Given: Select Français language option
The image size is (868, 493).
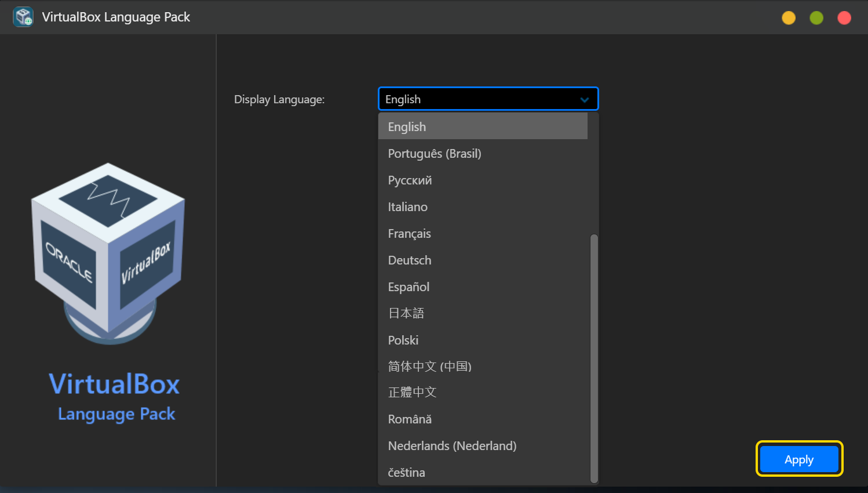Looking at the screenshot, I should coord(483,233).
